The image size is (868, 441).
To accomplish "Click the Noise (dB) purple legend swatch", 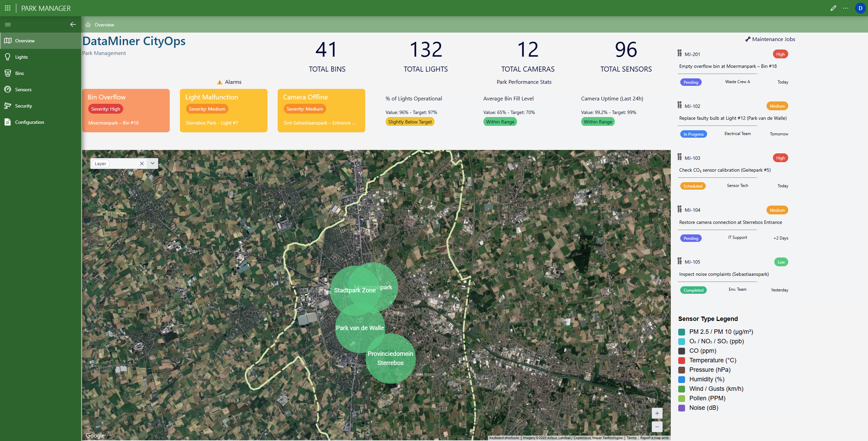I will 681,408.
